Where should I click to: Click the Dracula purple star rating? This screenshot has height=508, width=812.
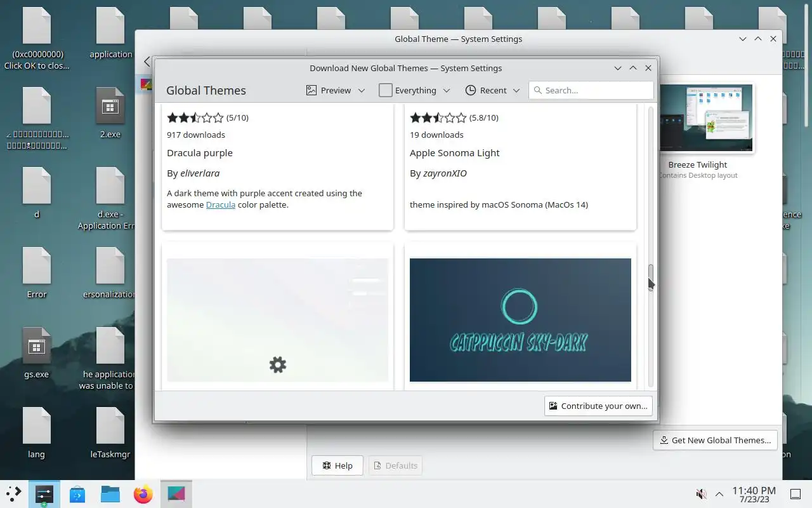point(195,117)
